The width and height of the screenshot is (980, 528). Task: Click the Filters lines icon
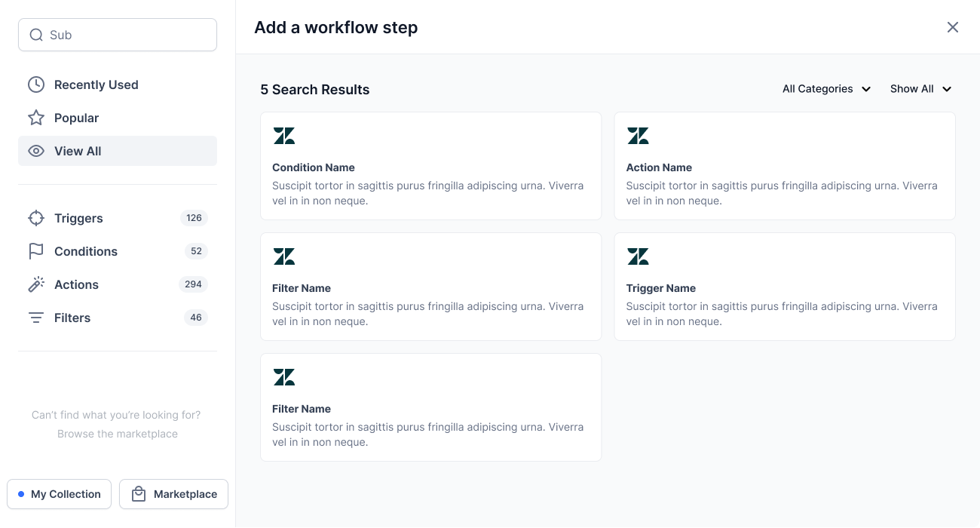click(x=36, y=318)
